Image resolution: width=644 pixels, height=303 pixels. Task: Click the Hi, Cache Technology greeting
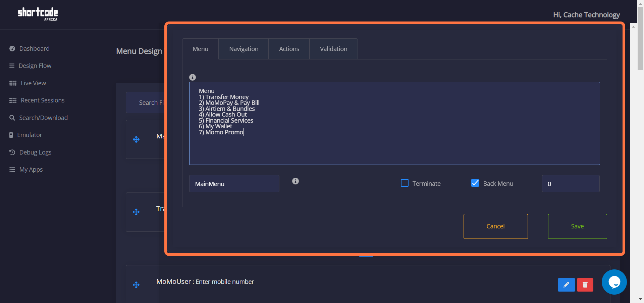(x=586, y=15)
